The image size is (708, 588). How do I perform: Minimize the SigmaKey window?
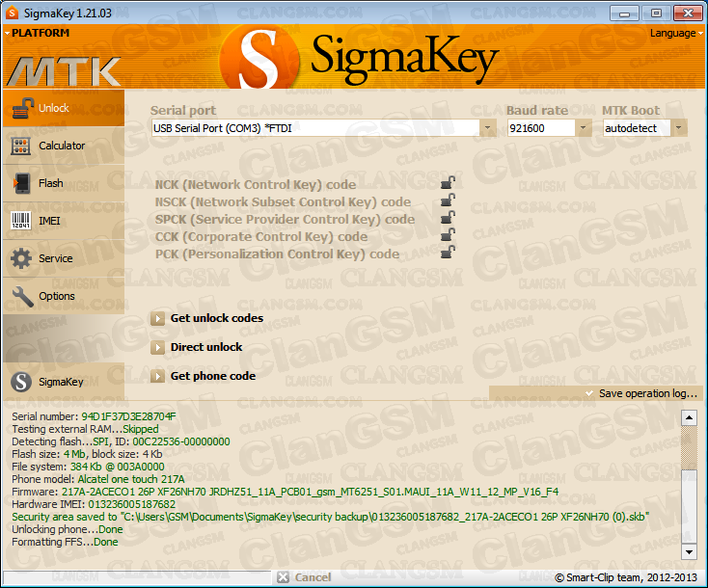tap(624, 13)
